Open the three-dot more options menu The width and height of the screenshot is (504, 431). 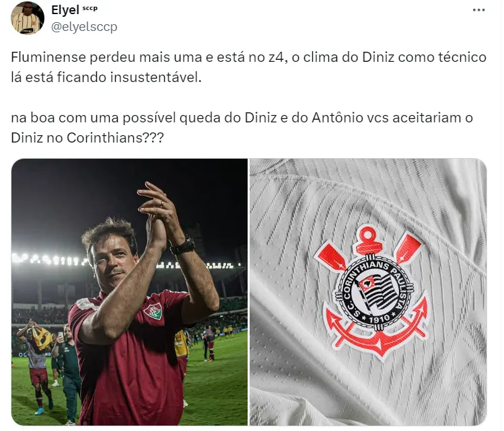coord(478,10)
